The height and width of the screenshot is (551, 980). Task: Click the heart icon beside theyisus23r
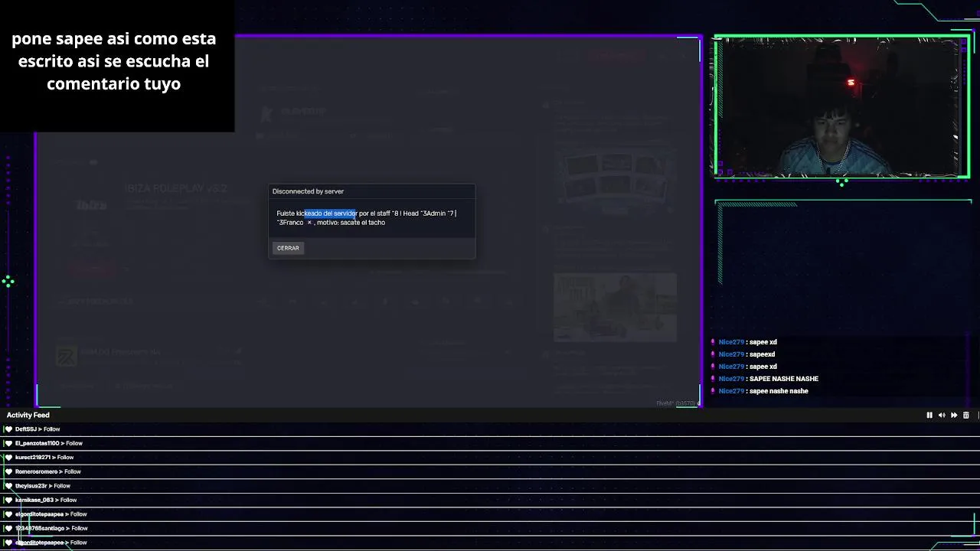[x=8, y=486]
